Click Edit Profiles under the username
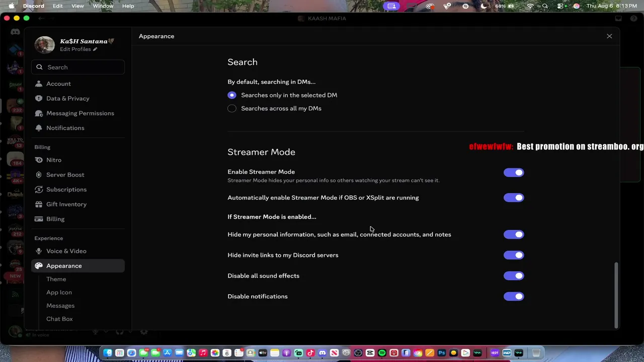Viewport: 644px width, 362px height. coord(78,49)
